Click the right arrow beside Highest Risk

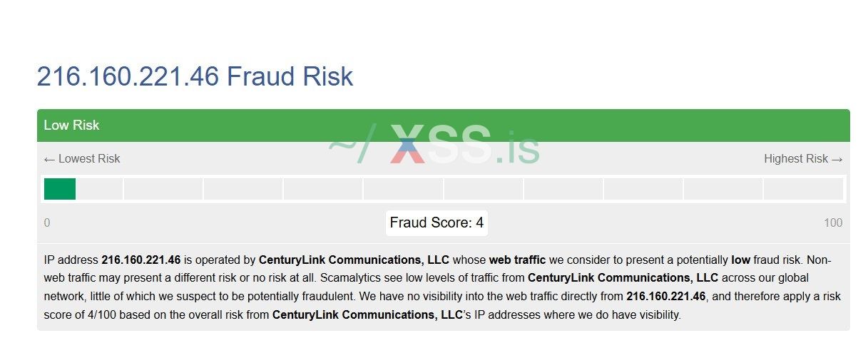(x=837, y=159)
